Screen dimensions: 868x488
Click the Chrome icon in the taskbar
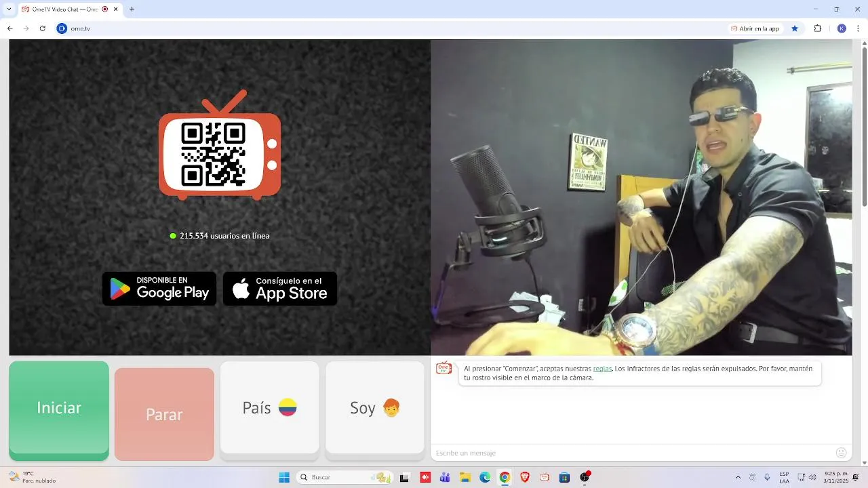pos(505,477)
